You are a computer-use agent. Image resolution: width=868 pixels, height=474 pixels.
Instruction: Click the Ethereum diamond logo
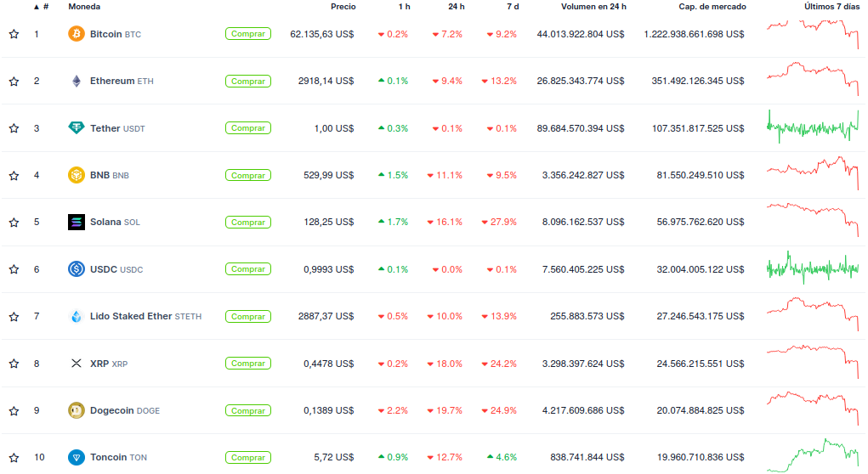(x=76, y=81)
